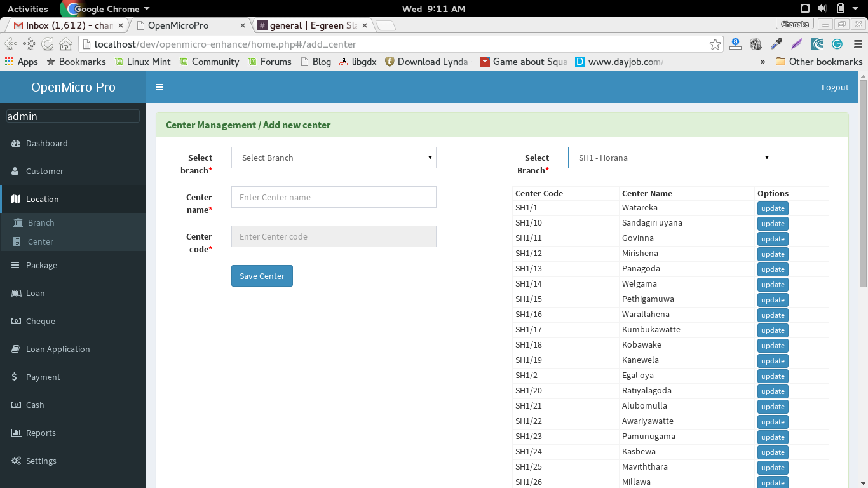Click the page vertical scrollbar
This screenshot has width=868, height=488.
863,183
